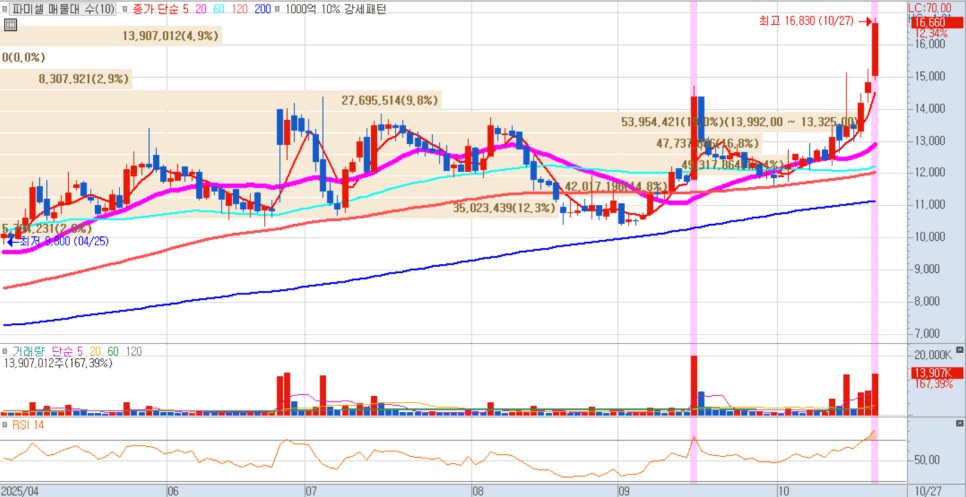The image size is (966, 497).
Task: Pick the red 5-day price MA legend
Action: point(186,9)
